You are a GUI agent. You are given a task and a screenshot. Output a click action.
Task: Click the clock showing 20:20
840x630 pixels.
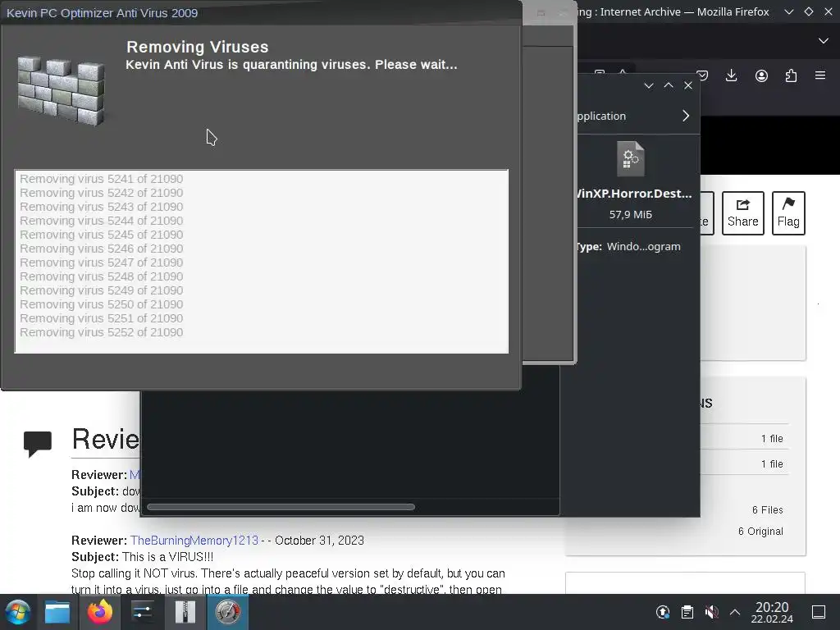772,612
